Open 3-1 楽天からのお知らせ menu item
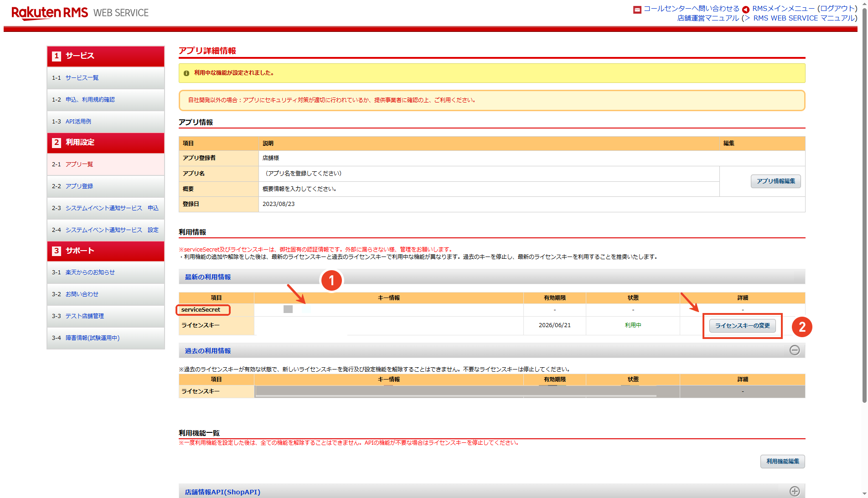 pyautogui.click(x=106, y=272)
